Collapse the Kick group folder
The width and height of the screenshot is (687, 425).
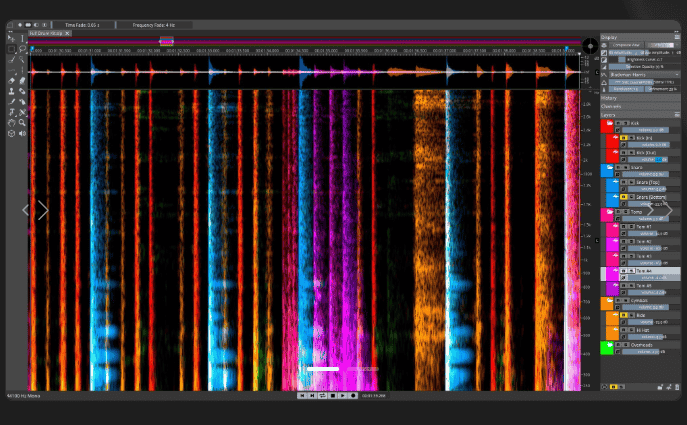click(609, 123)
